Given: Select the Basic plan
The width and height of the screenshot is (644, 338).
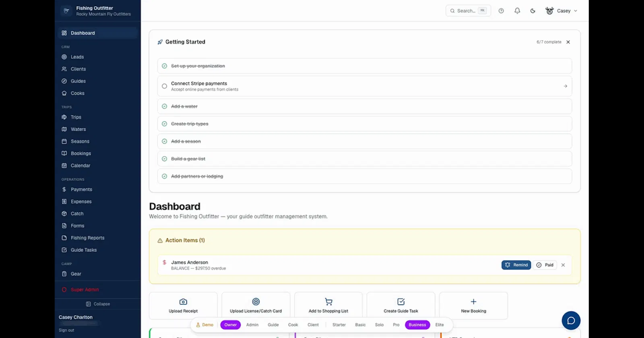Looking at the screenshot, I should (x=360, y=325).
